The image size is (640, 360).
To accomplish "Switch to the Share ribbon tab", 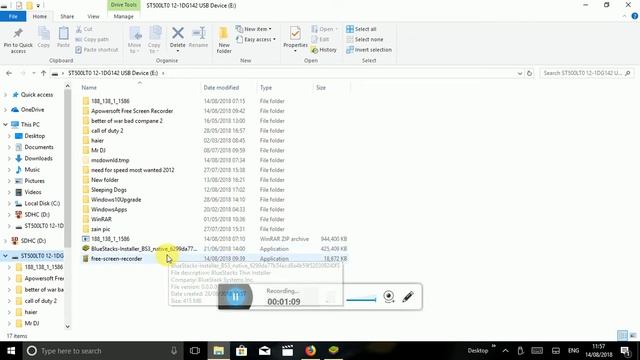I will pyautogui.click(x=67, y=16).
